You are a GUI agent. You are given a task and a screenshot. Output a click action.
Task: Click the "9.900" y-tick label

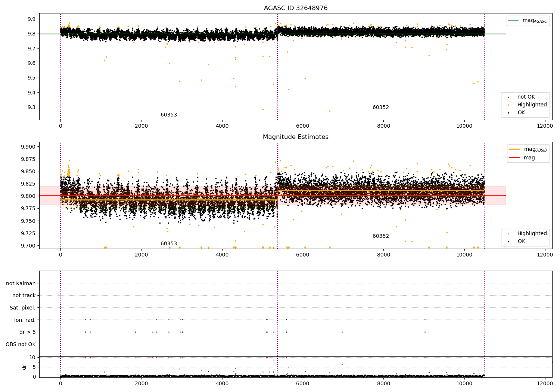click(28, 147)
